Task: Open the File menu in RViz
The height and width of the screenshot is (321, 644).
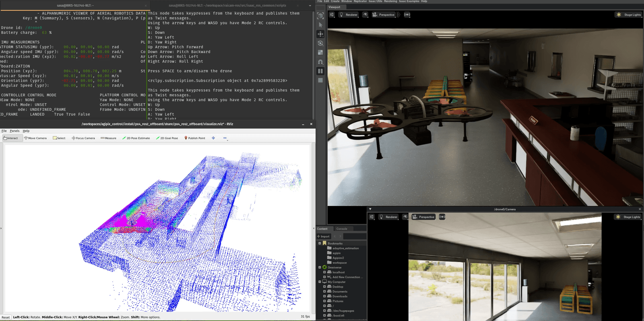Action: tap(4, 131)
